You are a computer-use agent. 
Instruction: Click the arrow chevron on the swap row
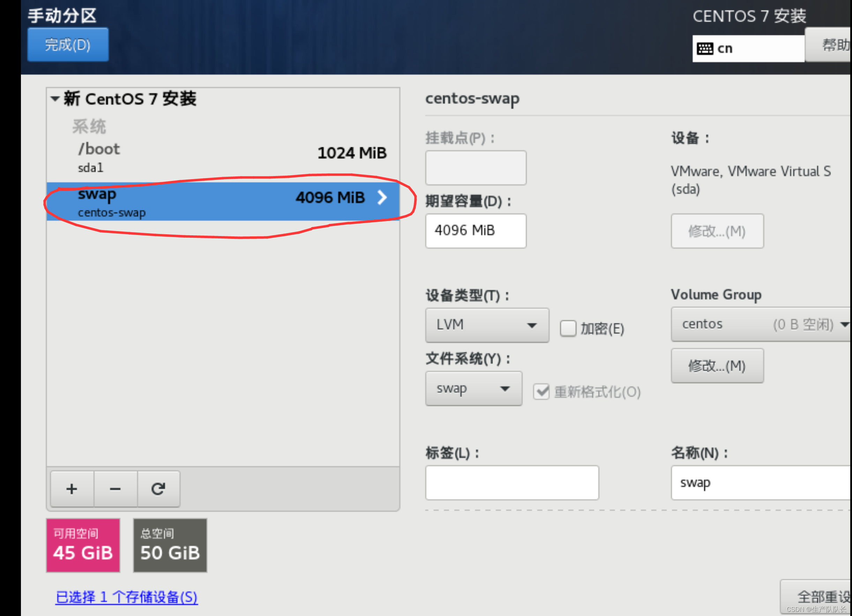pos(382,198)
